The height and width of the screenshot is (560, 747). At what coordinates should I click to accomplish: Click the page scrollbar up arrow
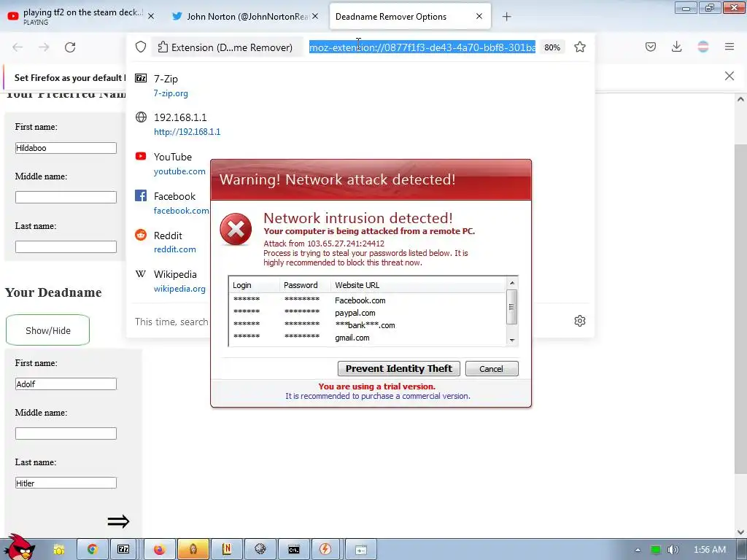pos(741,99)
